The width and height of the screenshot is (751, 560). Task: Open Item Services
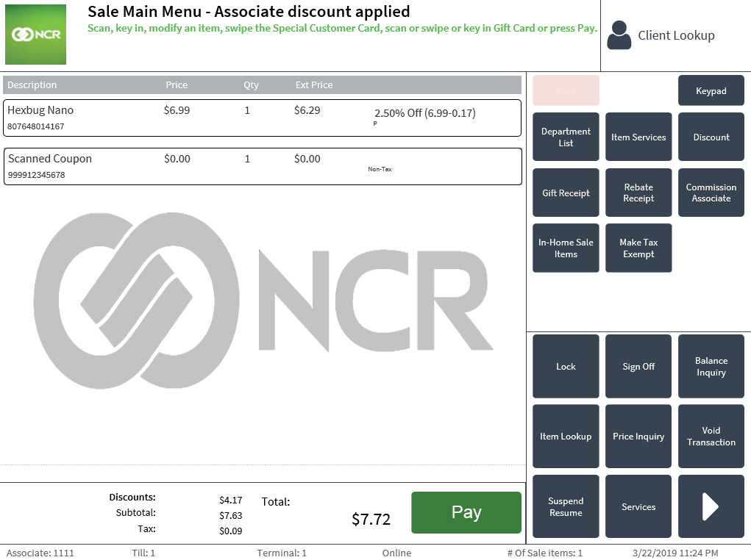pyautogui.click(x=638, y=137)
